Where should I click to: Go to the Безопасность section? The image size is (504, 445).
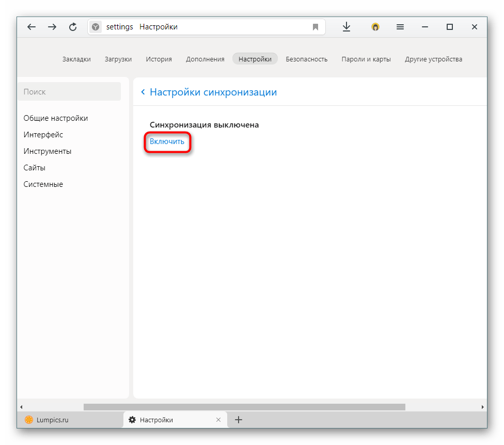(307, 59)
